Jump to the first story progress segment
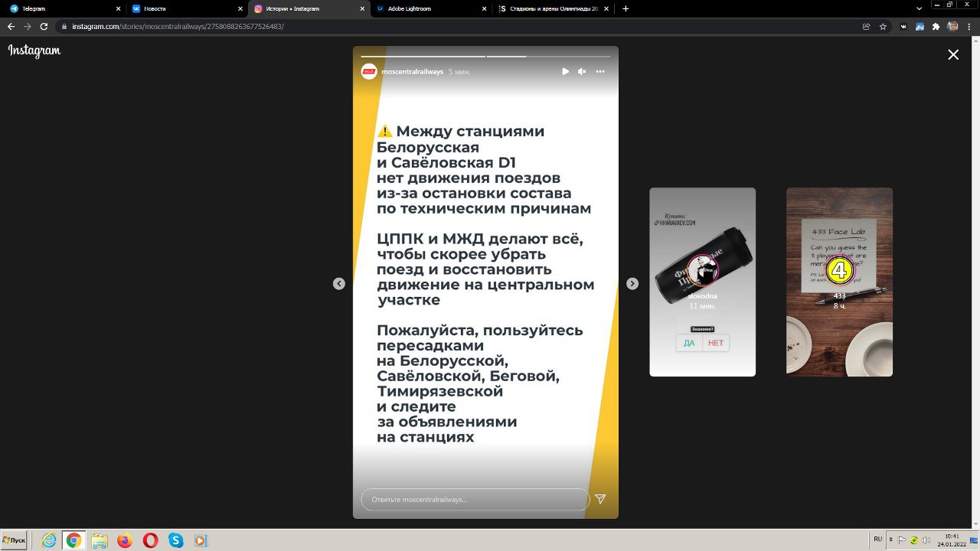The width and height of the screenshot is (980, 551). (423, 57)
